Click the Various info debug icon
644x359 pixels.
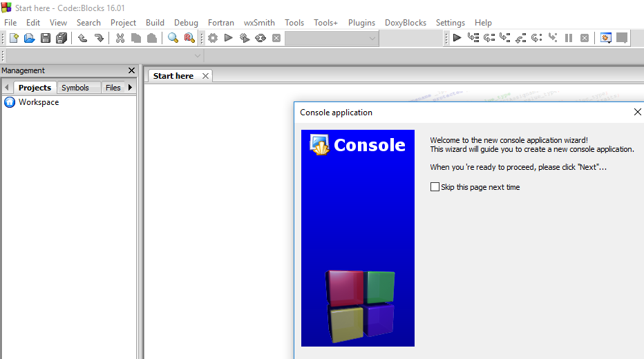[622, 38]
